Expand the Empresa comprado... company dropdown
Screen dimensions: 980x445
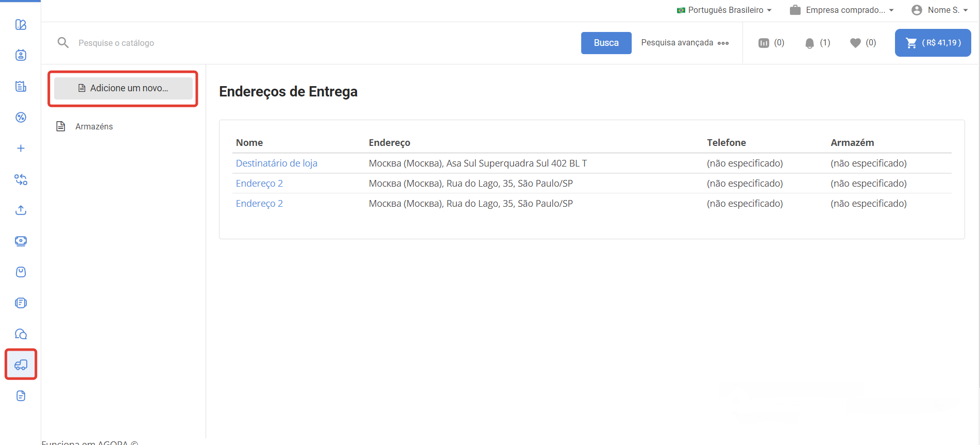842,10
